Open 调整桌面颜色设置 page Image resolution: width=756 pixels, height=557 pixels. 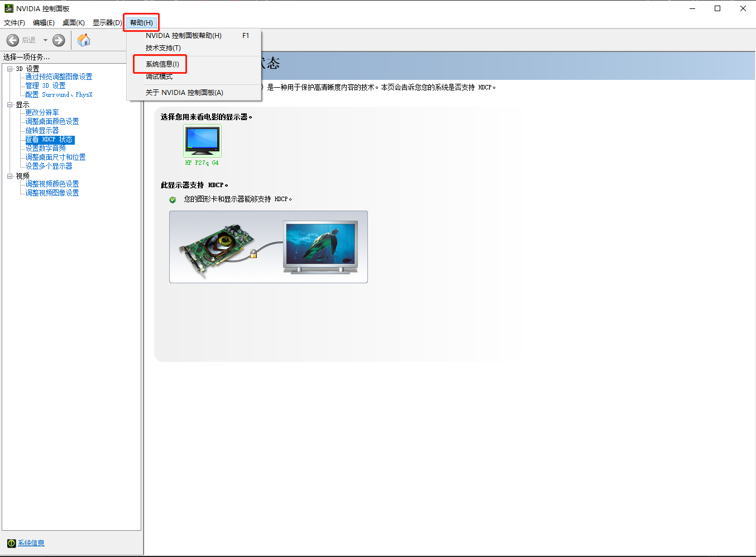(x=52, y=122)
